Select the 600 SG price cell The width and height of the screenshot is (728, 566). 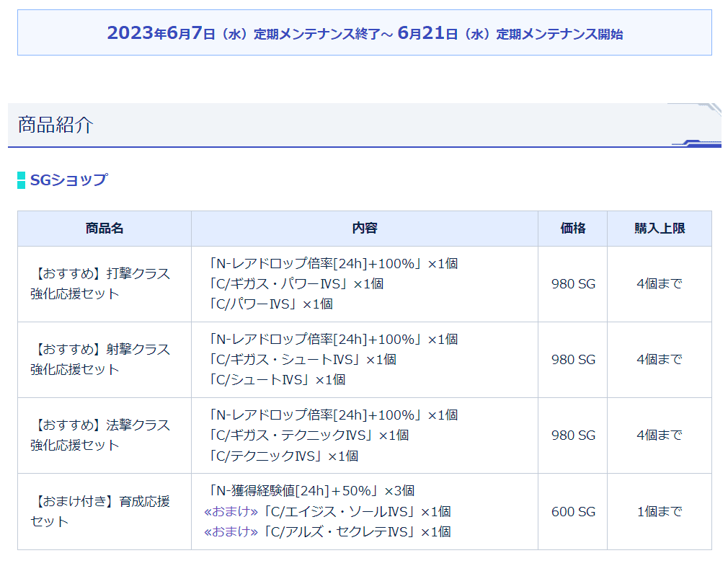572,510
